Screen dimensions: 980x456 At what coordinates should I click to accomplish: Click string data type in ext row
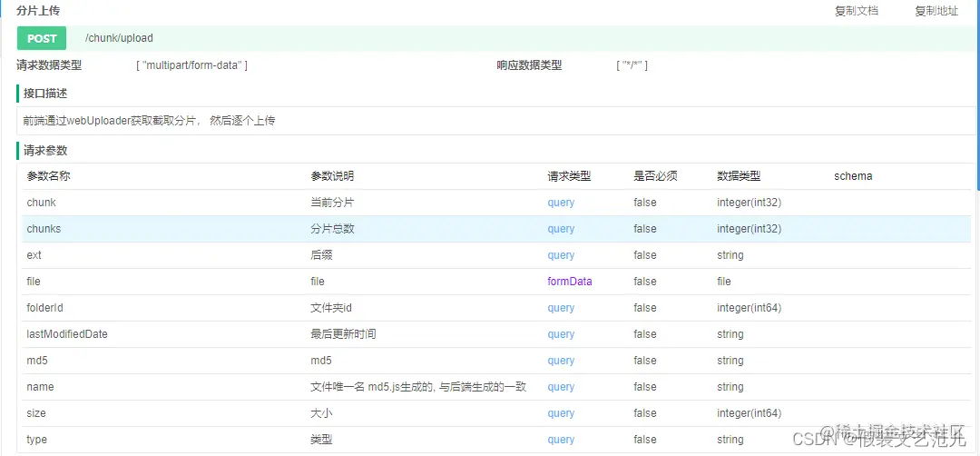point(730,255)
